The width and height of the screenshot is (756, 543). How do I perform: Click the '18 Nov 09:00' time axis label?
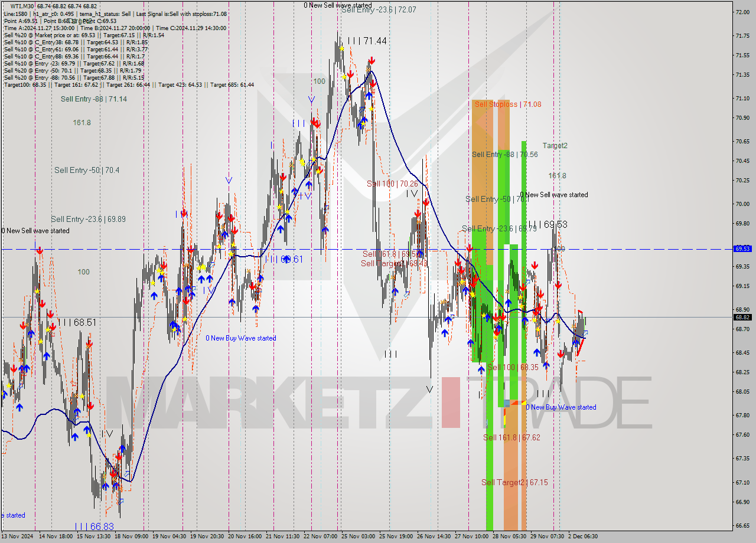pos(131,537)
